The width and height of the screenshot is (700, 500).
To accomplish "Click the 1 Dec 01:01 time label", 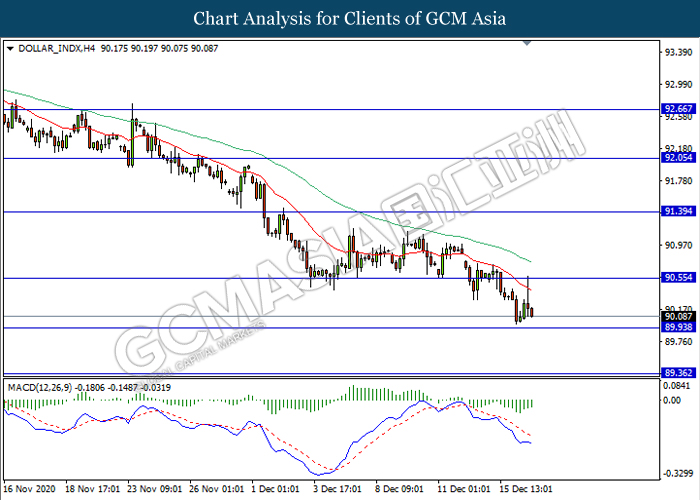I will click(275, 489).
